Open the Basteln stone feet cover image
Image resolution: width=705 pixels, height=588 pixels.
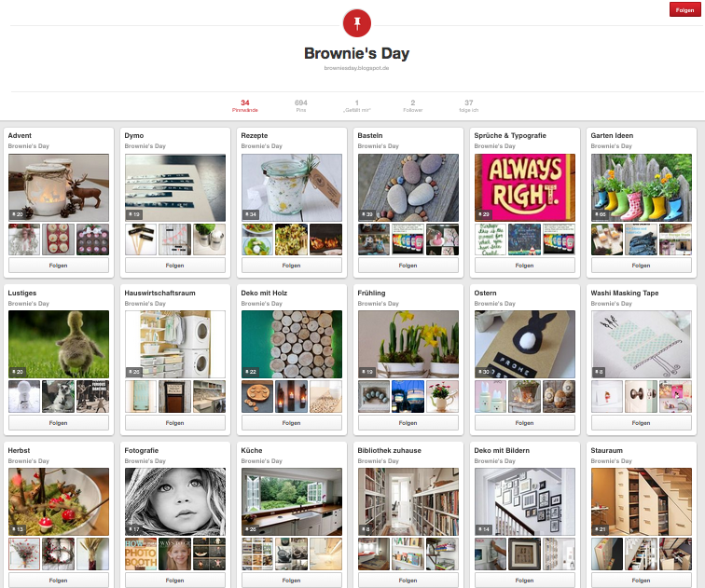point(408,187)
